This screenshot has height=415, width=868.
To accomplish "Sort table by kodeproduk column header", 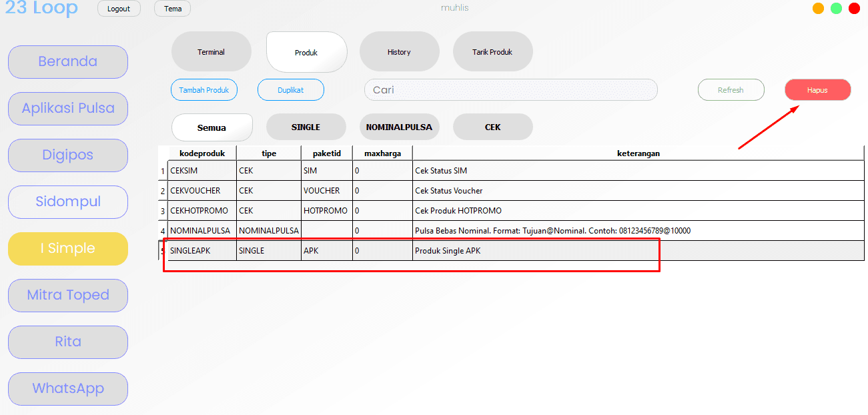I will [x=202, y=153].
